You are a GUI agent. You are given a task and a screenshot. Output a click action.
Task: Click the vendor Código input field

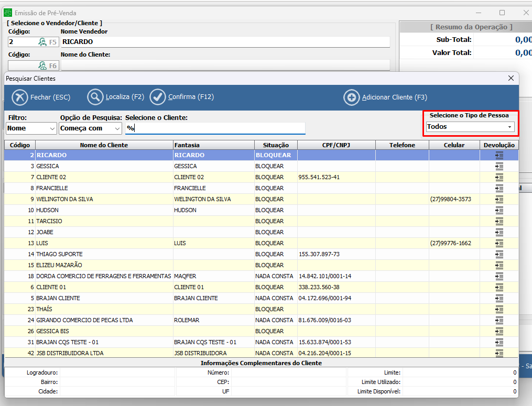tap(22, 42)
